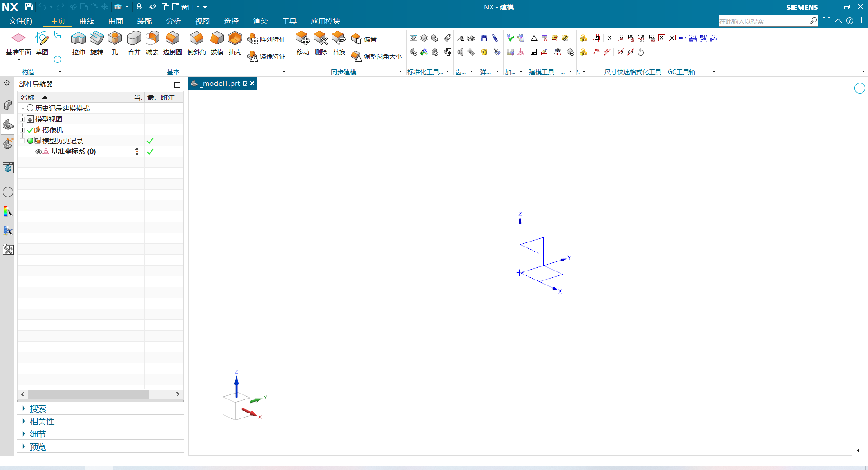This screenshot has height=470, width=868.
Task: Click the 阵列特征 (Pattern Feature) button
Action: tap(267, 39)
